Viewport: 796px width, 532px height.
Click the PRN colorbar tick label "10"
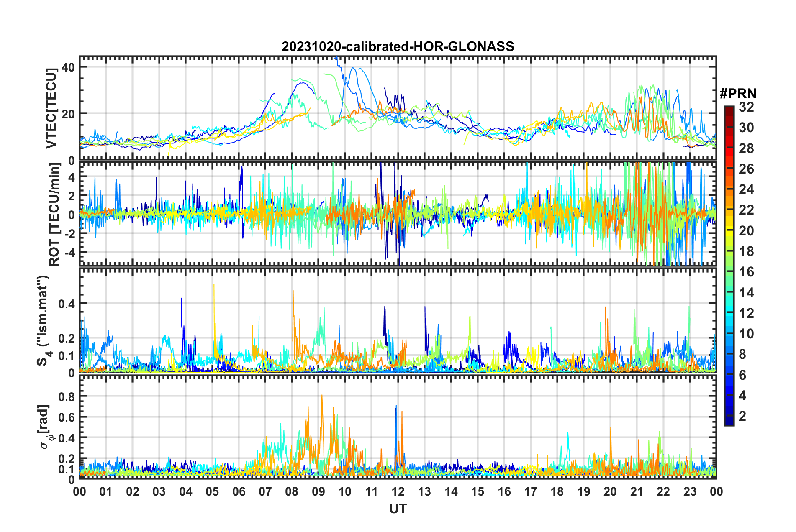[746, 333]
